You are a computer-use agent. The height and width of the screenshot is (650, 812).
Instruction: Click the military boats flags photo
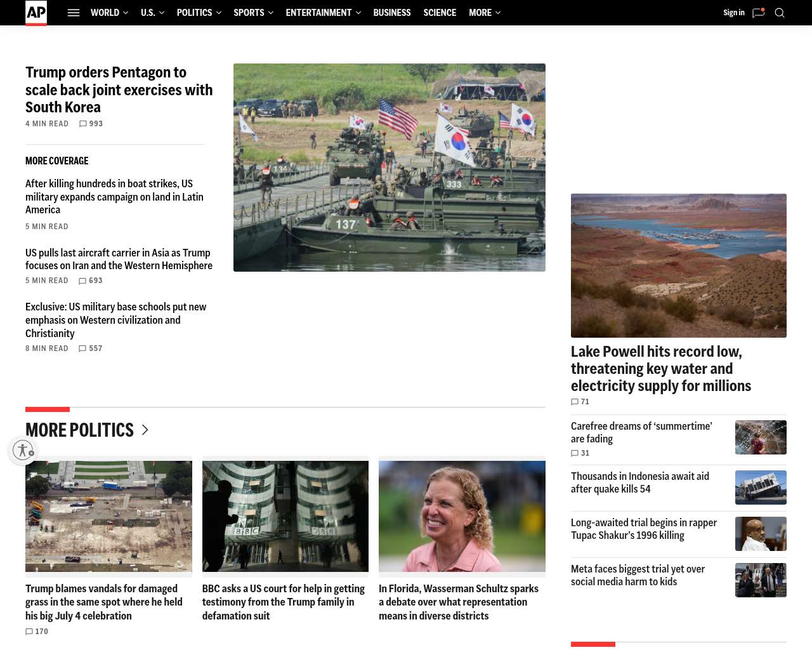point(390,168)
